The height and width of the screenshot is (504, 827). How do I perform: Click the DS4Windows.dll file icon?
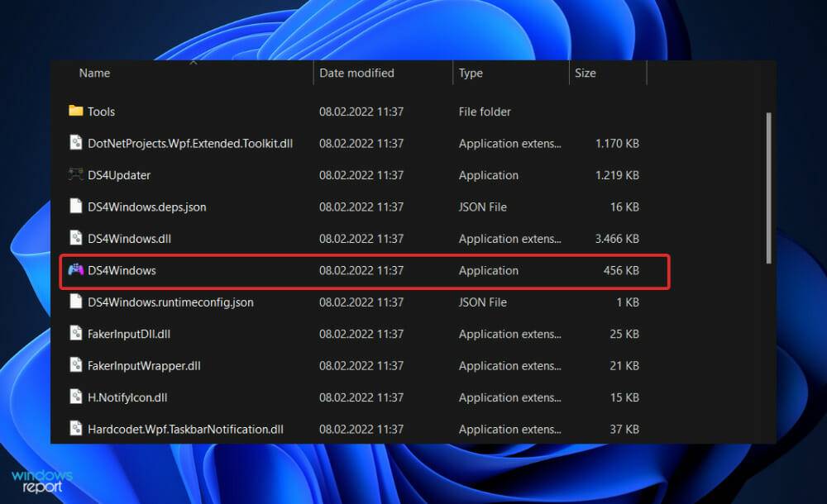[76, 238]
